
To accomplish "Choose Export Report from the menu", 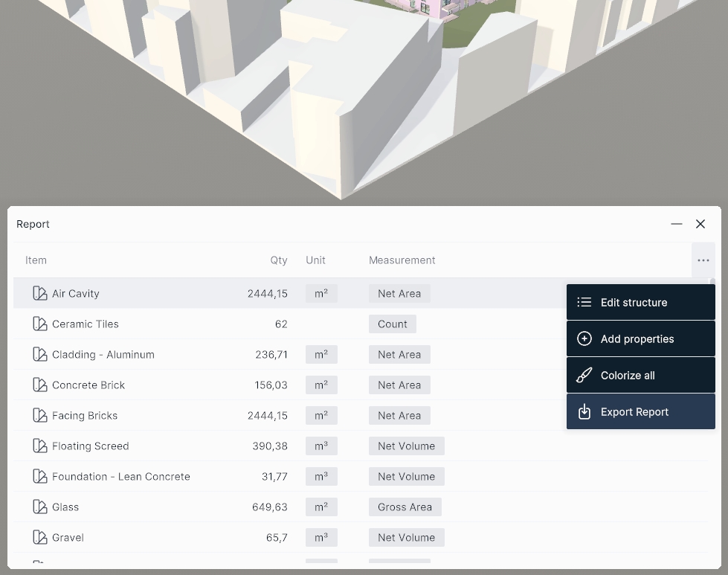I will (641, 411).
